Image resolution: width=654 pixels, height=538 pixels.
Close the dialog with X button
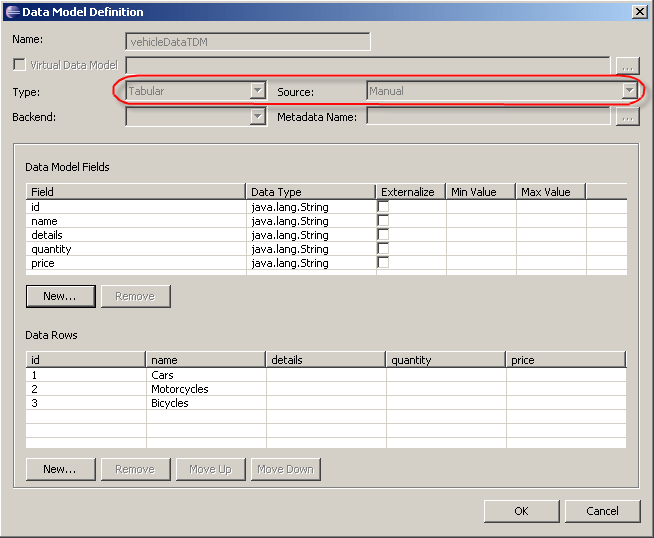pos(639,11)
